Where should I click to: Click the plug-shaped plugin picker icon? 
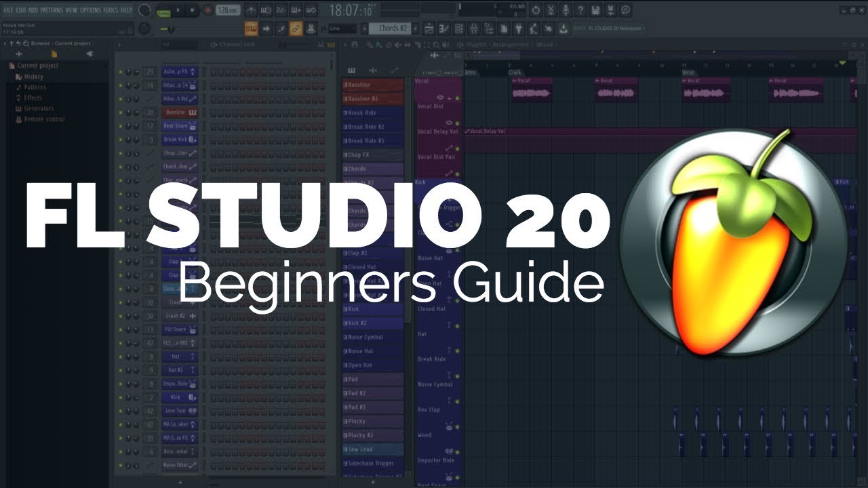pos(518,28)
